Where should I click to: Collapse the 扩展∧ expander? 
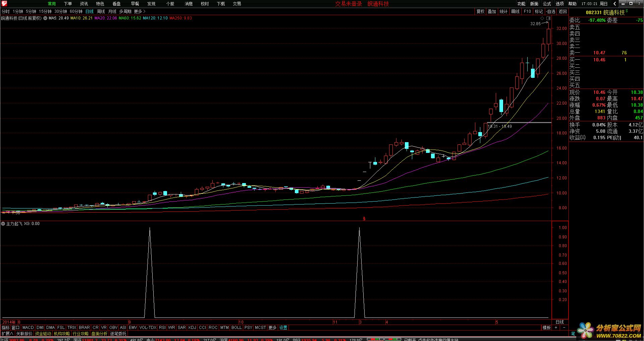7,334
